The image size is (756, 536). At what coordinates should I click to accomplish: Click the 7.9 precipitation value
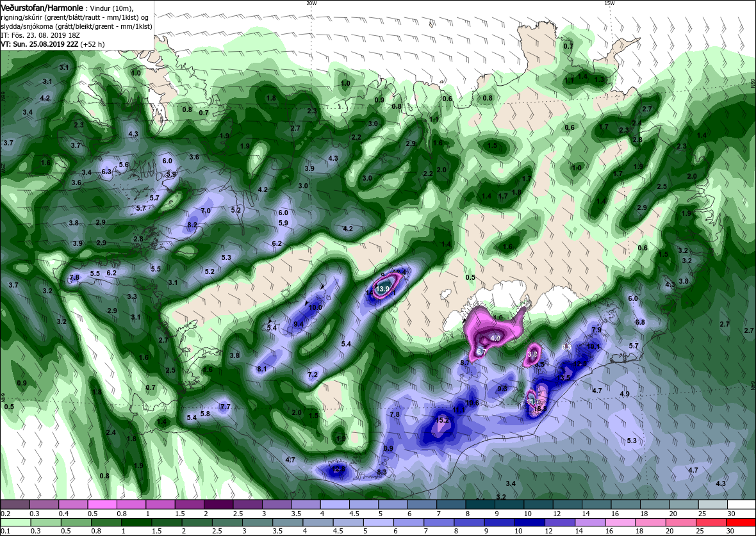596,330
